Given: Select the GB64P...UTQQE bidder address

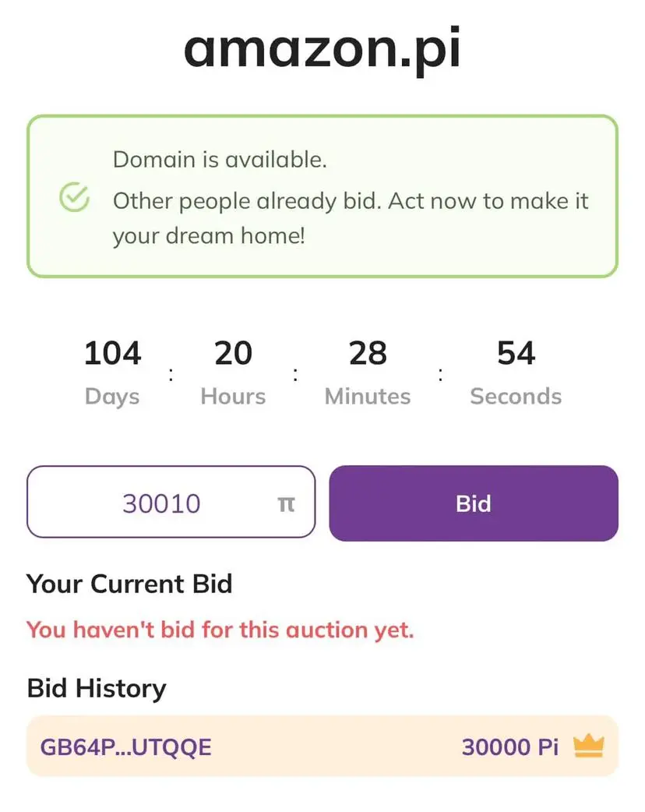Looking at the screenshot, I should click(x=125, y=747).
